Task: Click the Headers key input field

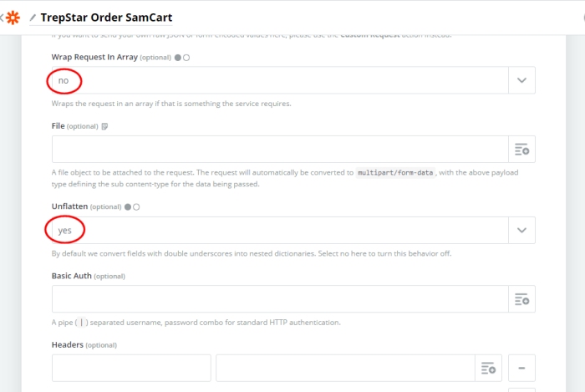Action: [131, 368]
